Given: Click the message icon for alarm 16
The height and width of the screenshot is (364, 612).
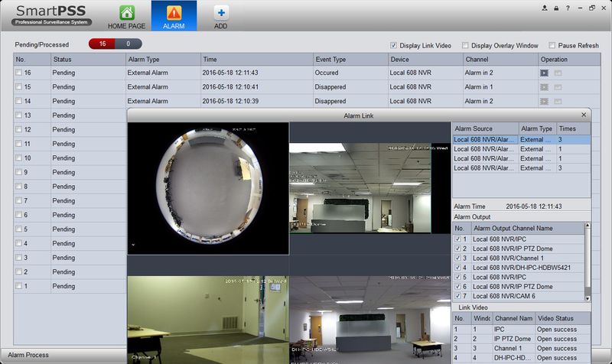Looking at the screenshot, I should [x=558, y=73].
